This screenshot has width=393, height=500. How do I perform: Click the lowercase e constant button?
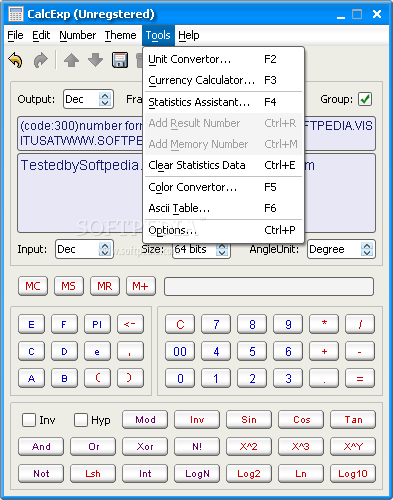coord(97,351)
